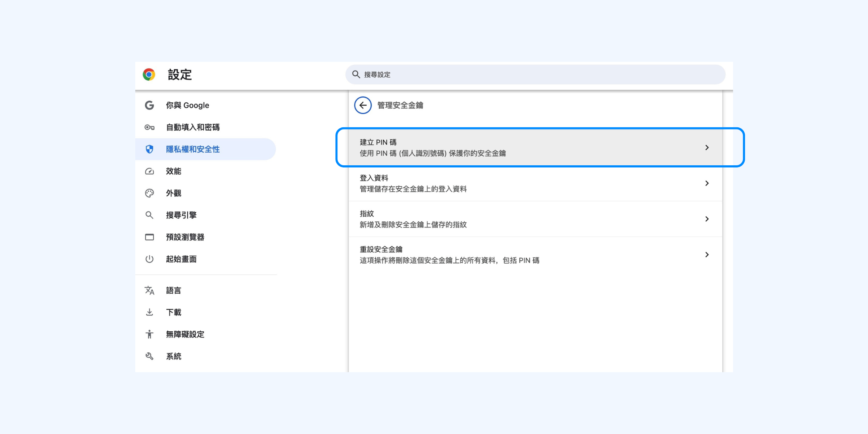Expand the 指紋 row chevron
868x434 pixels.
tap(707, 219)
